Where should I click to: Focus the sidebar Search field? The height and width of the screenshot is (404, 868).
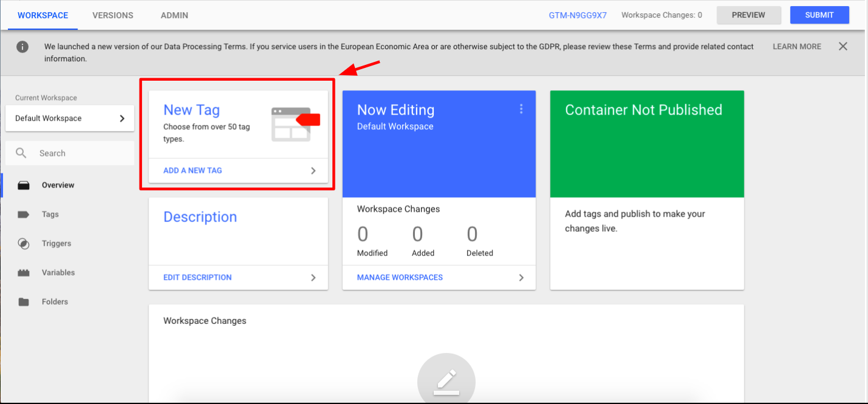tap(70, 153)
